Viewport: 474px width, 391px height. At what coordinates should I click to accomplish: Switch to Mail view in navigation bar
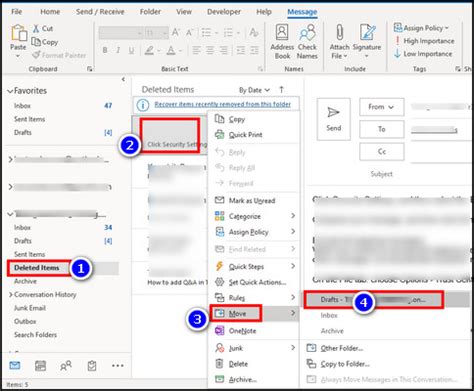15,366
